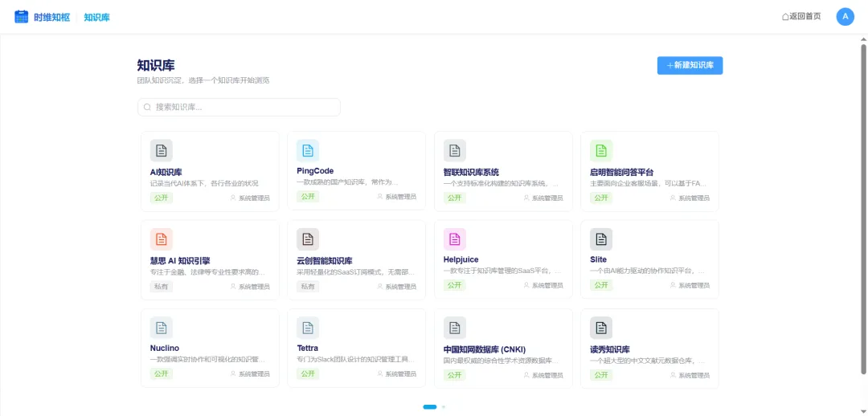
Task: Click the 记录当代AI体系下 description text
Action: click(204, 183)
